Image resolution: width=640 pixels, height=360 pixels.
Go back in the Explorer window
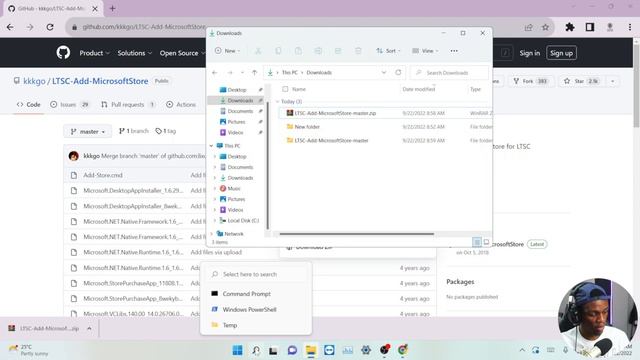215,73
